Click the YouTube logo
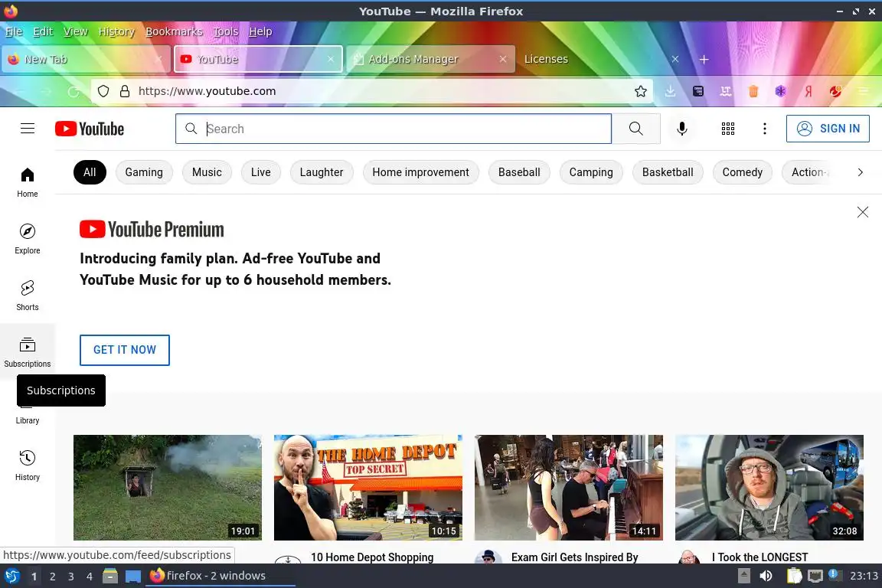 [90, 129]
